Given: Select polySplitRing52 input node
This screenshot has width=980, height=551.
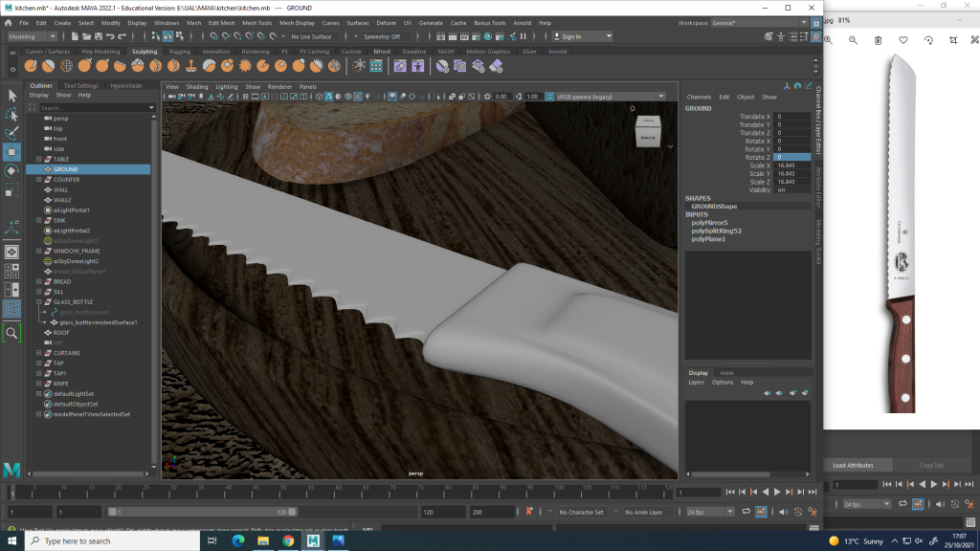Looking at the screenshot, I should pos(716,231).
